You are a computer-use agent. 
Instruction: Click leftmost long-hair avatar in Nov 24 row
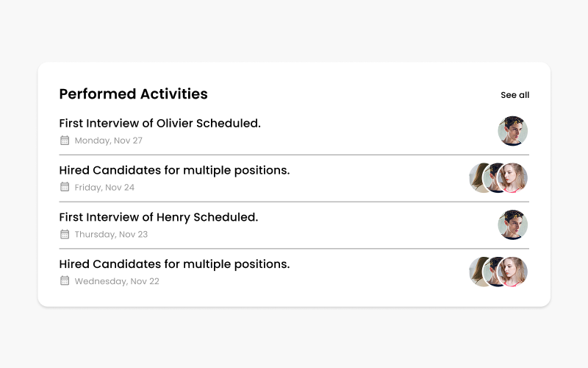(x=475, y=177)
